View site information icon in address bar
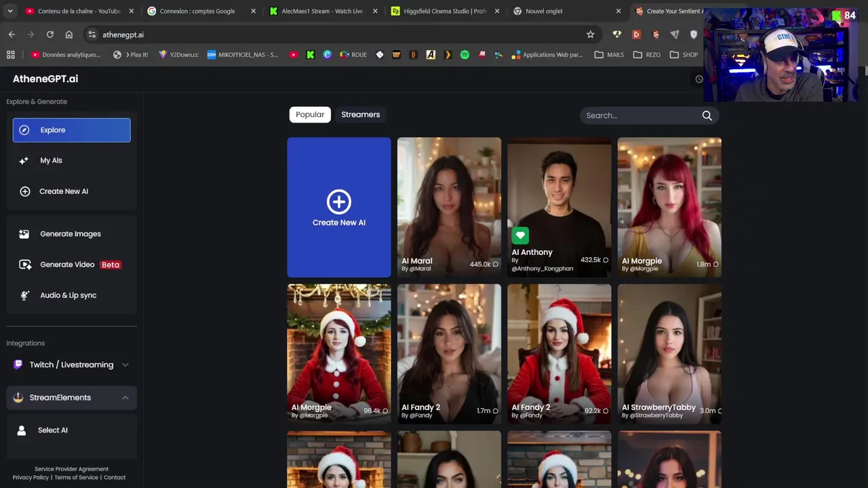This screenshot has width=868, height=488. pyautogui.click(x=92, y=35)
